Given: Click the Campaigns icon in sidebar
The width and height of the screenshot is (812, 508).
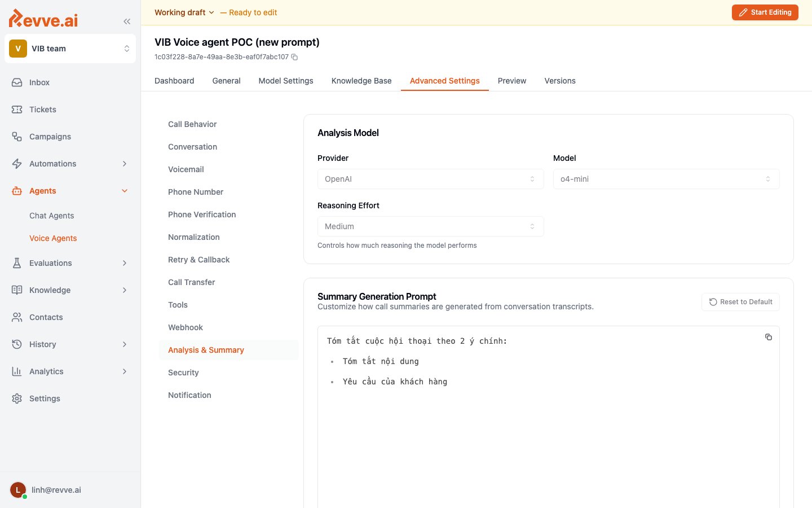Looking at the screenshot, I should click(x=17, y=137).
